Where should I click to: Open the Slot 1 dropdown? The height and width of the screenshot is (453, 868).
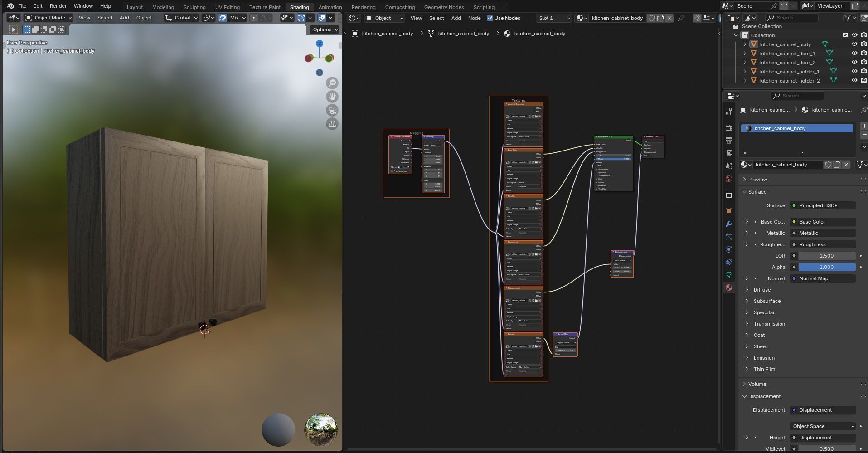pyautogui.click(x=553, y=18)
